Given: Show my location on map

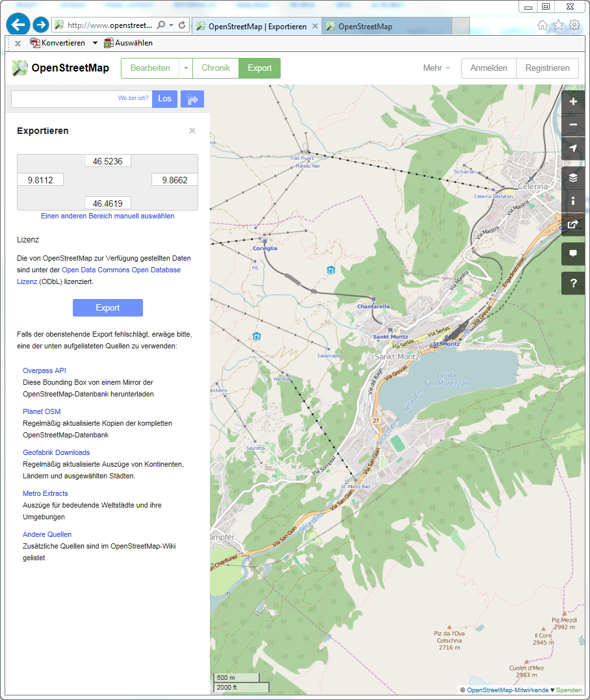Looking at the screenshot, I should [572, 148].
